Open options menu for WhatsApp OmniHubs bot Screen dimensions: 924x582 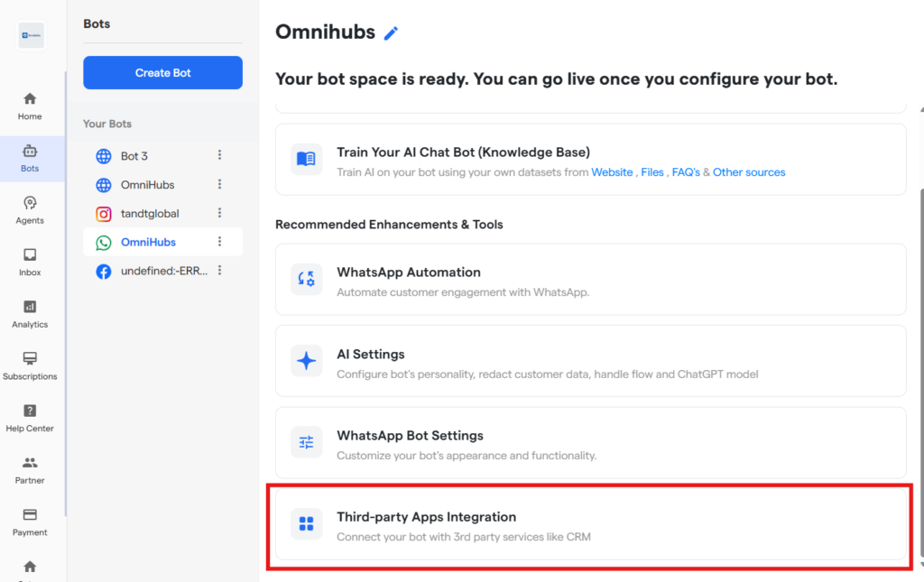point(219,242)
